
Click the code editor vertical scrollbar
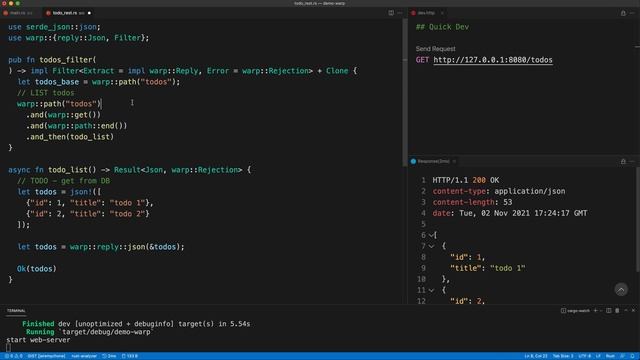pyautogui.click(x=405, y=92)
